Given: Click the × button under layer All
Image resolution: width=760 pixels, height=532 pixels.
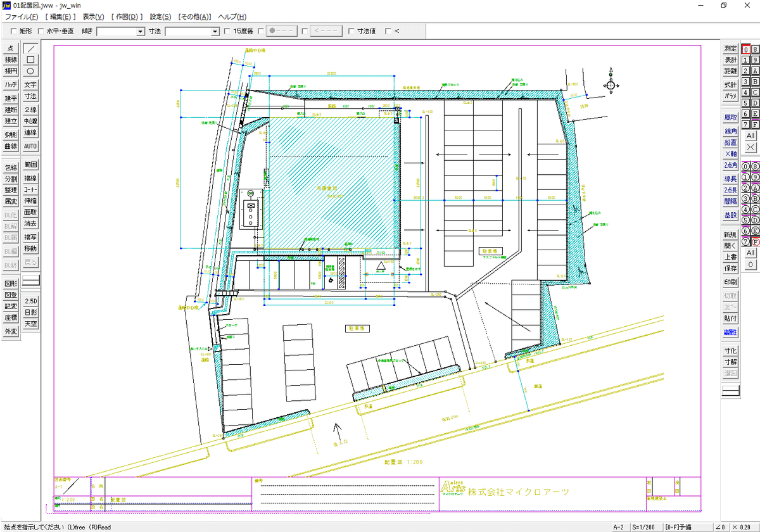Looking at the screenshot, I should tap(750, 147).
